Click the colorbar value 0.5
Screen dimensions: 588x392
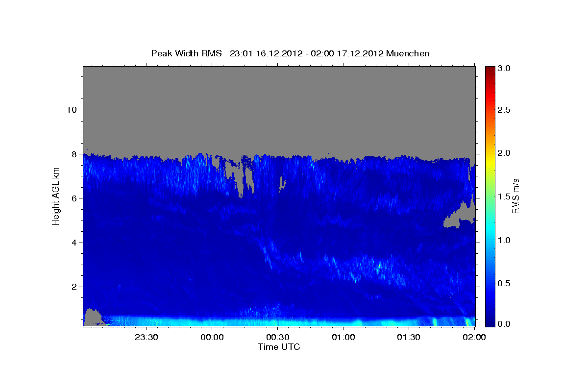coord(504,283)
